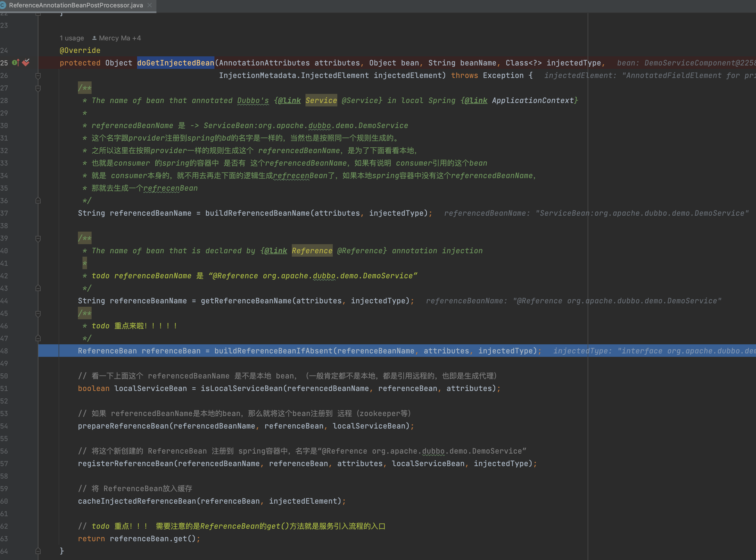Click the 'throws' keyword on line 26
756x560 pixels.
[x=464, y=75]
